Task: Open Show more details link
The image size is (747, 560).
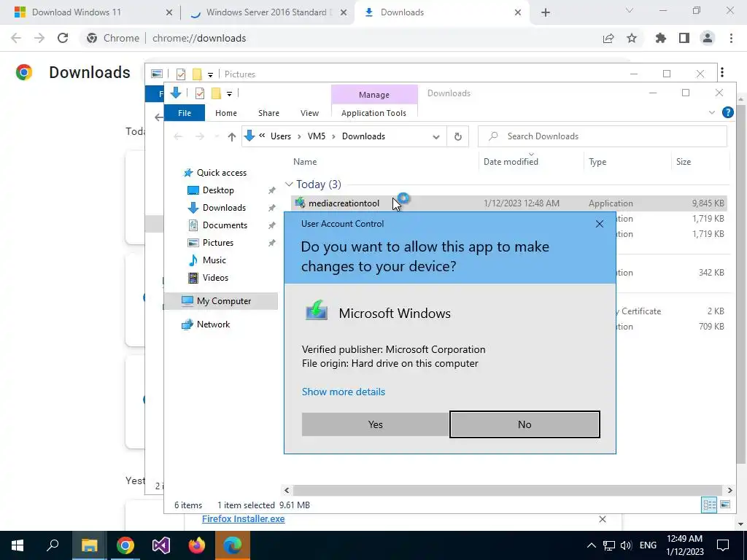Action: coord(344,392)
